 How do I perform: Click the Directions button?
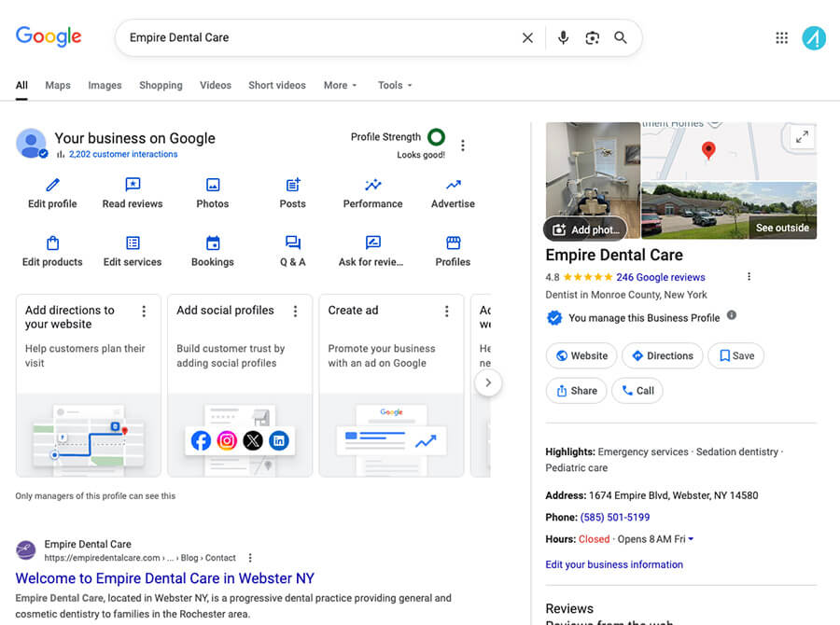(x=662, y=355)
